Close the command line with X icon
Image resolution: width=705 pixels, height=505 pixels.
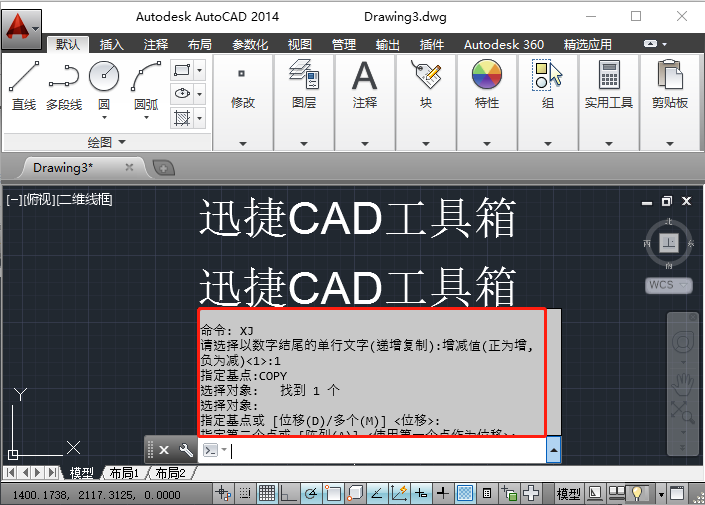tap(164, 450)
